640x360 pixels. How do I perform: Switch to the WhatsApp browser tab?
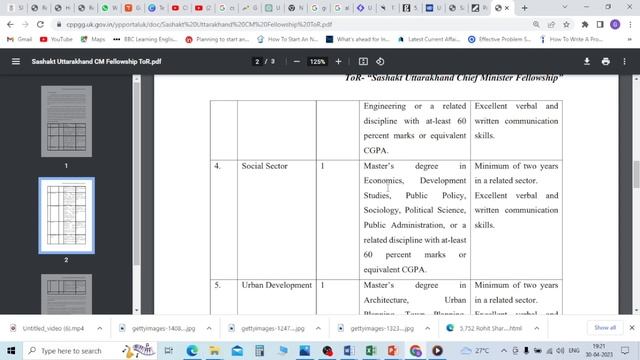tap(109, 8)
